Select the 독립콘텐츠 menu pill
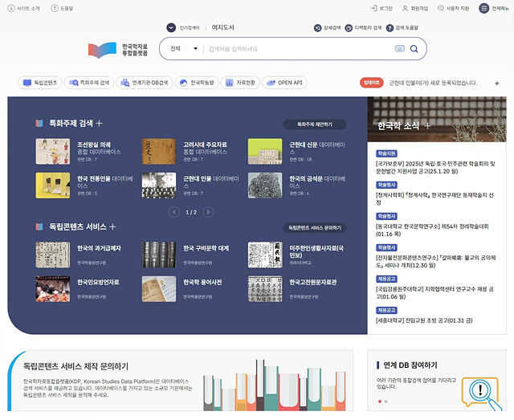The width and height of the screenshot is (514, 420). (40, 83)
